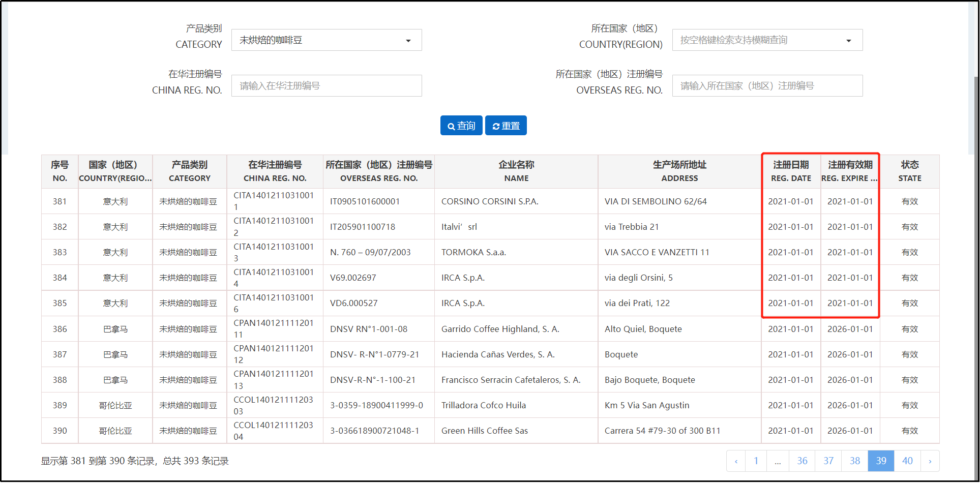Go to page 36 in pagination

[802, 461]
